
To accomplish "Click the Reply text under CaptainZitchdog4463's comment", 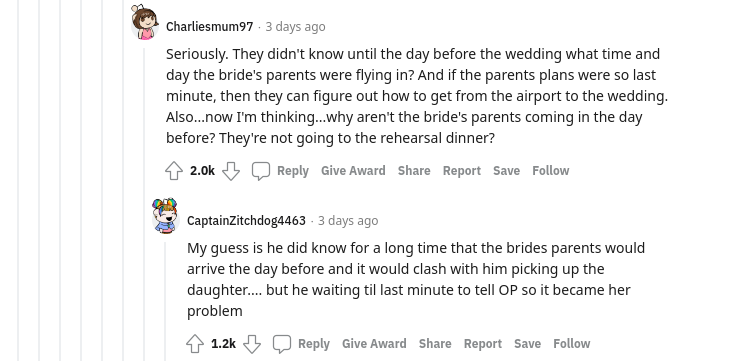I will (x=314, y=344).
